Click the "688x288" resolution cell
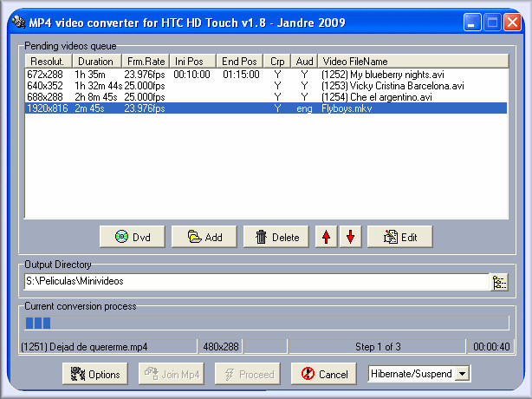The height and width of the screenshot is (399, 532). (45, 97)
